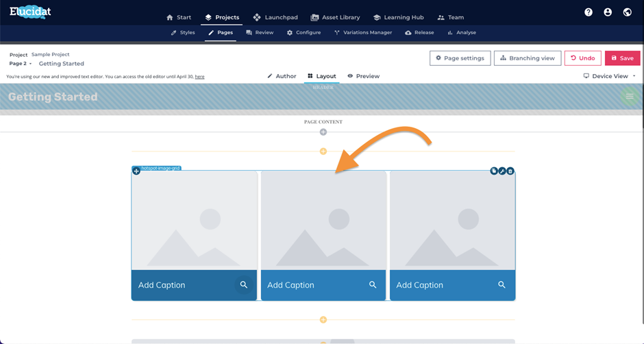Open the Configure sub-tab
This screenshot has width=644, height=344.
[x=304, y=32]
